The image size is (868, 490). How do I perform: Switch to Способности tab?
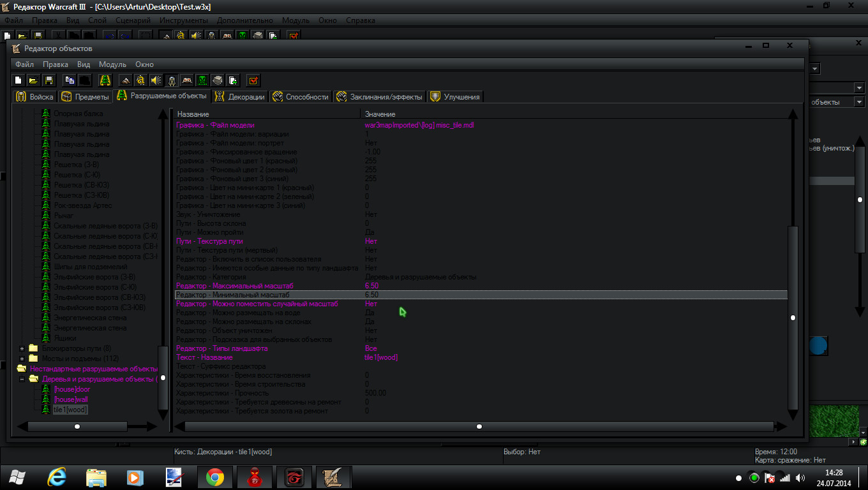coord(301,96)
